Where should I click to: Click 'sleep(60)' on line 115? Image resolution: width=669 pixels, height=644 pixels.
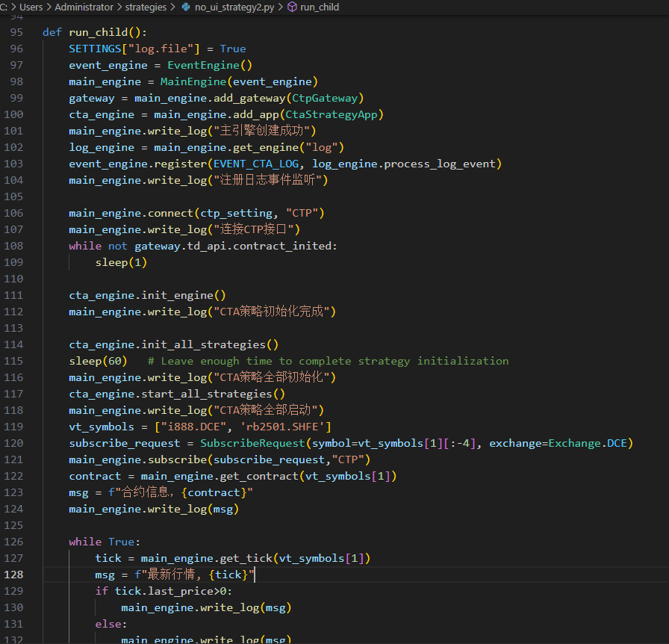coord(98,362)
